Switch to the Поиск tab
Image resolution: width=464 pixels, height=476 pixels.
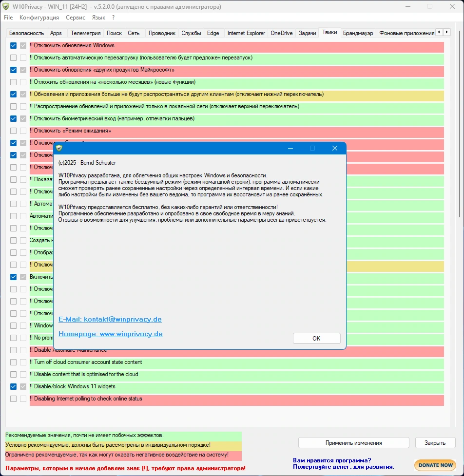point(114,33)
